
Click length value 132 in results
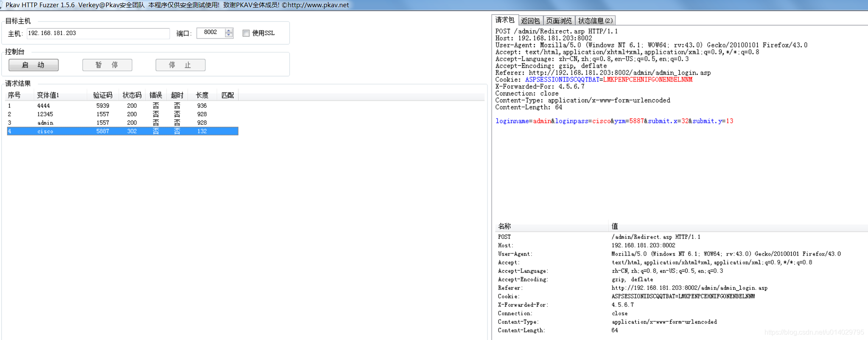(202, 131)
